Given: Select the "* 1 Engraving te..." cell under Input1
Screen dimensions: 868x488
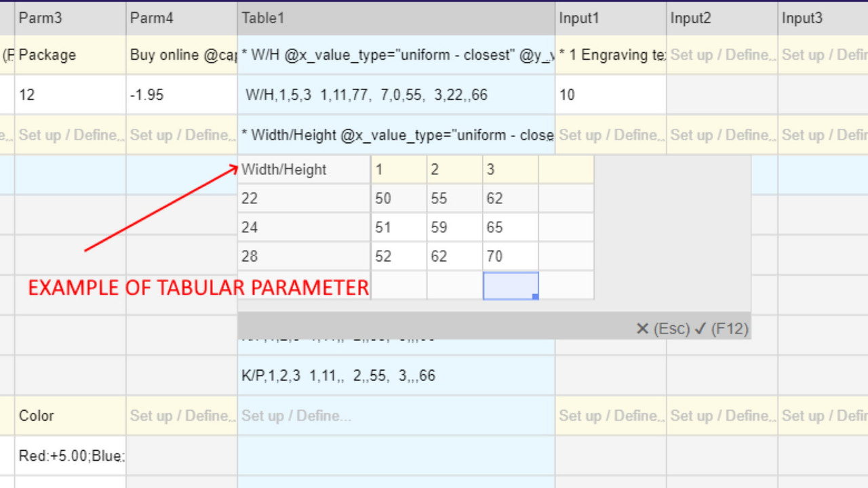Looking at the screenshot, I should (x=609, y=55).
